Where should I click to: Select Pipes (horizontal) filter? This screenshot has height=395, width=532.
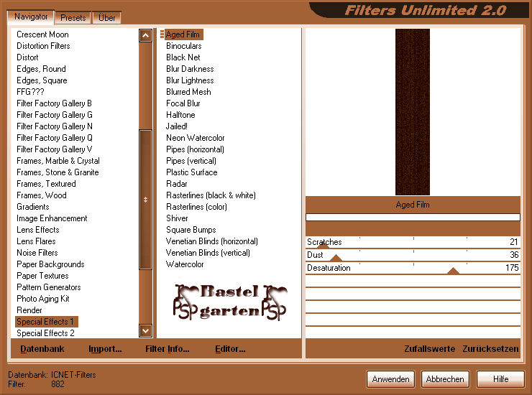[195, 149]
